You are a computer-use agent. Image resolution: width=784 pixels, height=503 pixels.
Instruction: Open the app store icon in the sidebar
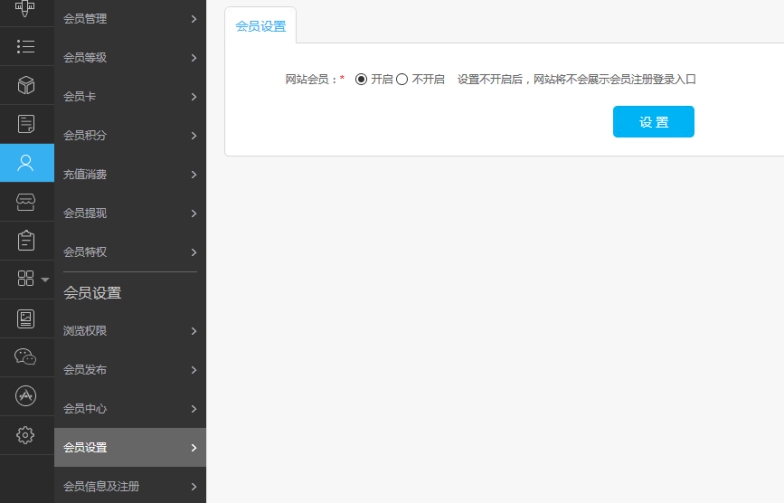[26, 396]
